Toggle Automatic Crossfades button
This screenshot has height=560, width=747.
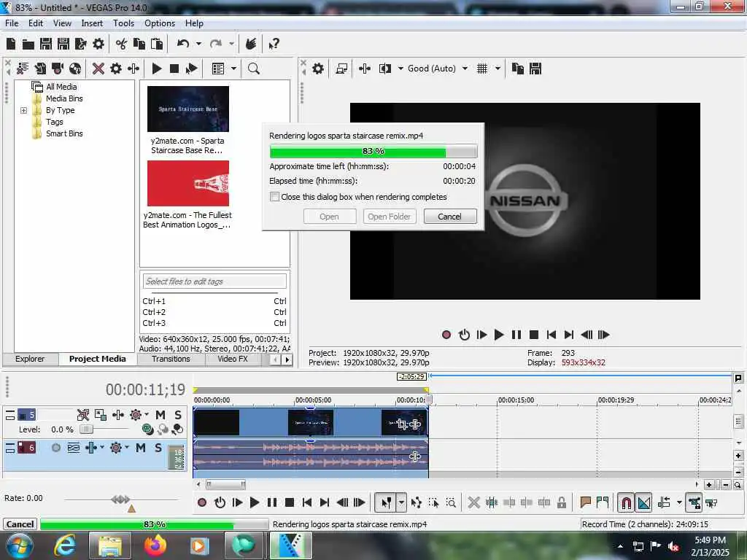[643, 502]
